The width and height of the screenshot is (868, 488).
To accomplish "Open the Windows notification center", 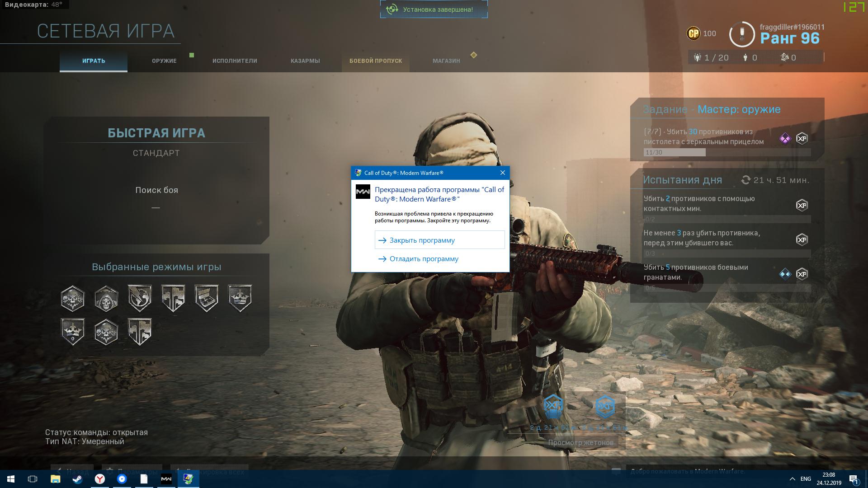I will 854,479.
